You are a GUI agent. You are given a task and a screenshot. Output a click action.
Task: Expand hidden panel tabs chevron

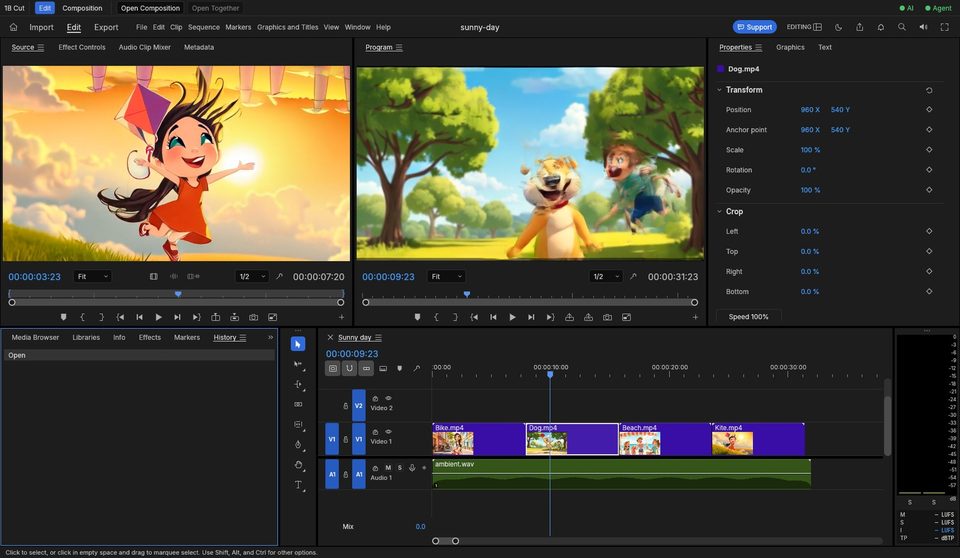click(x=270, y=337)
